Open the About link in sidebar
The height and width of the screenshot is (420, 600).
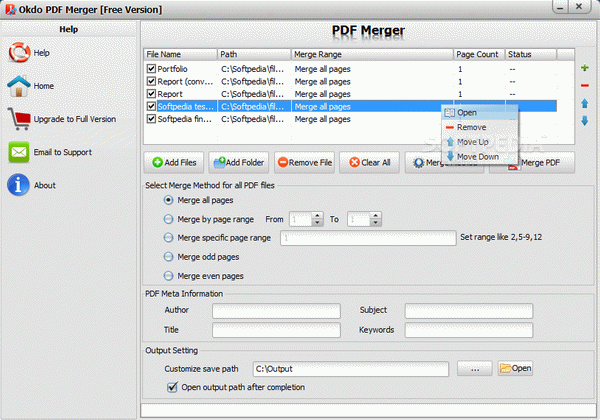pyautogui.click(x=45, y=185)
